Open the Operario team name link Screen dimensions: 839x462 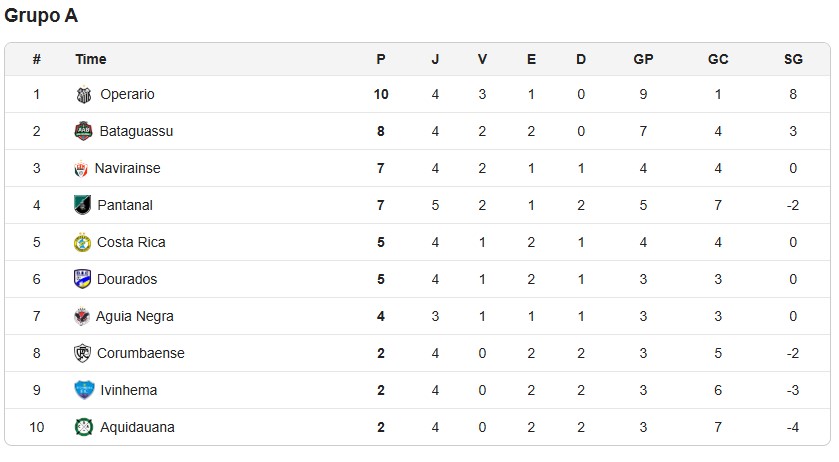click(127, 95)
